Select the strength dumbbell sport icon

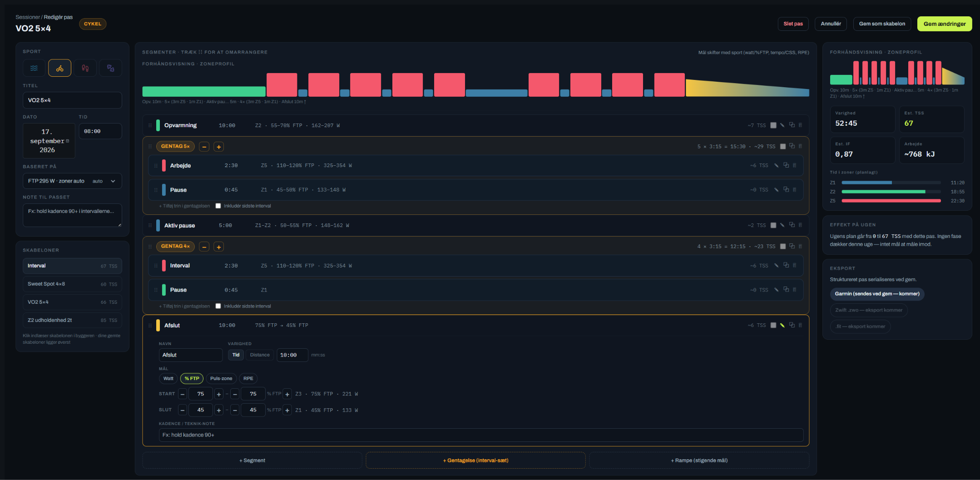110,68
